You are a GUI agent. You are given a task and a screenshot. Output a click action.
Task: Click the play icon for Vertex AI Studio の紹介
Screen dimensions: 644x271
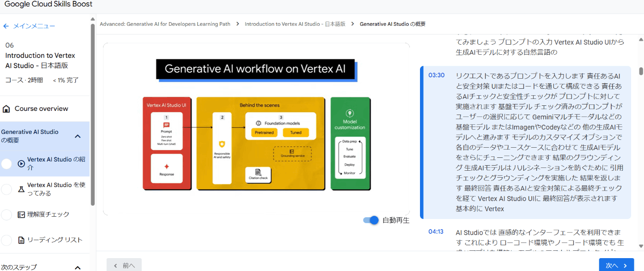pyautogui.click(x=21, y=163)
